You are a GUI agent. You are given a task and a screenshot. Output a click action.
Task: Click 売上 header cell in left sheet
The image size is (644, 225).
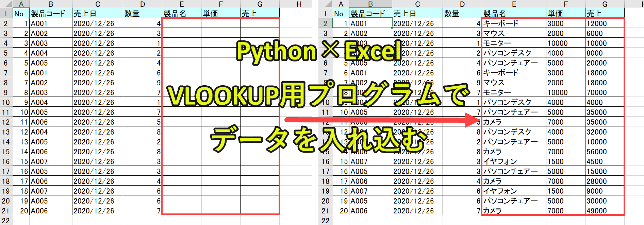(x=260, y=14)
